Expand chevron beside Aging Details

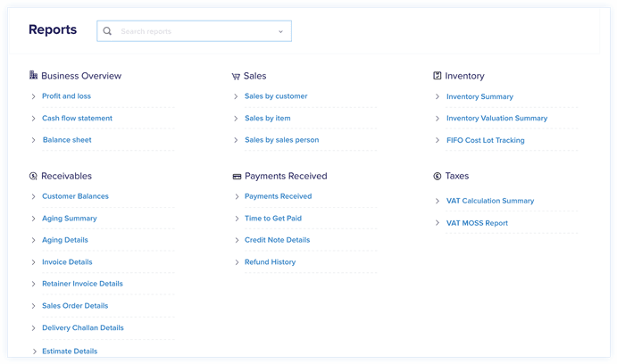coord(33,240)
